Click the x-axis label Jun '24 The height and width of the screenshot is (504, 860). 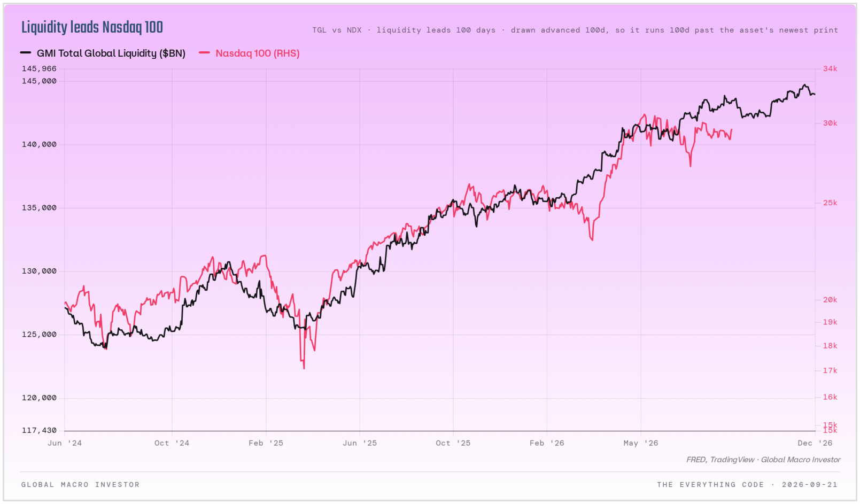pos(65,443)
